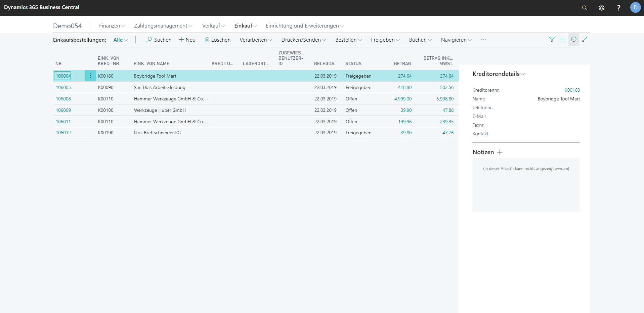Click Löschen to delete the order
The width and height of the screenshot is (644, 313).
[x=218, y=40]
